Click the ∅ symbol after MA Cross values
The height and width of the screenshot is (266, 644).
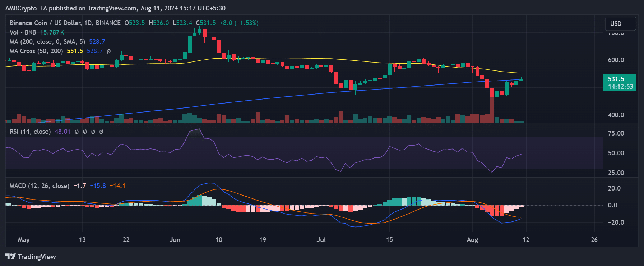coord(108,51)
